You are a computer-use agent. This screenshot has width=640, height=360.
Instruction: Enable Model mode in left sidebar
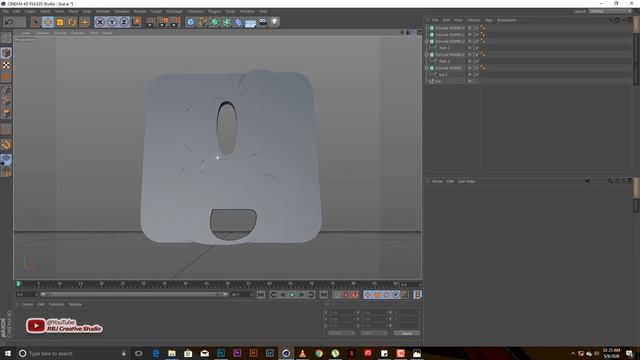6,53
